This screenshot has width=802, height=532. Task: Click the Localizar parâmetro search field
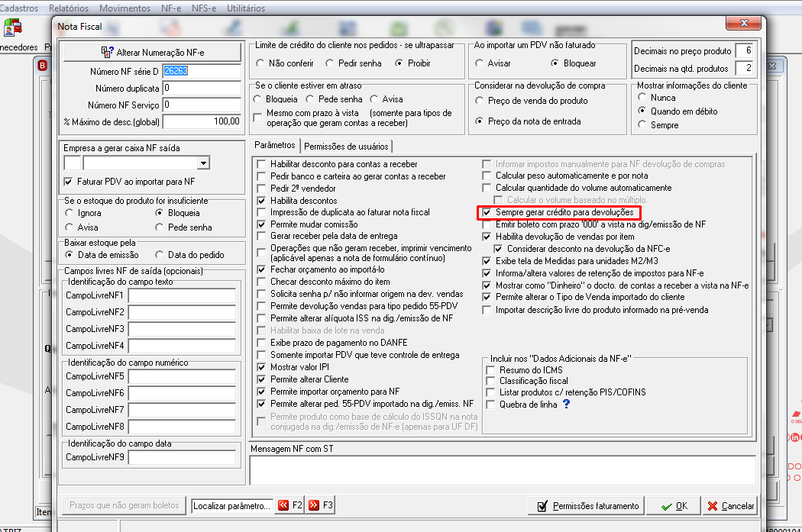231,506
